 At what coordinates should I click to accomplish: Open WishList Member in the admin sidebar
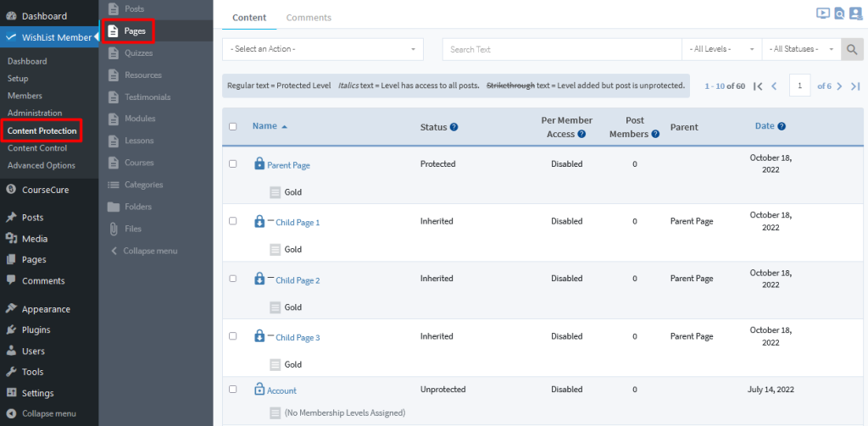click(49, 37)
